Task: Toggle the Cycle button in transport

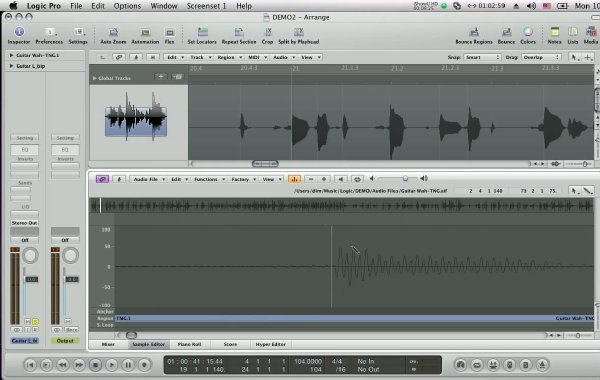Action: [477, 365]
